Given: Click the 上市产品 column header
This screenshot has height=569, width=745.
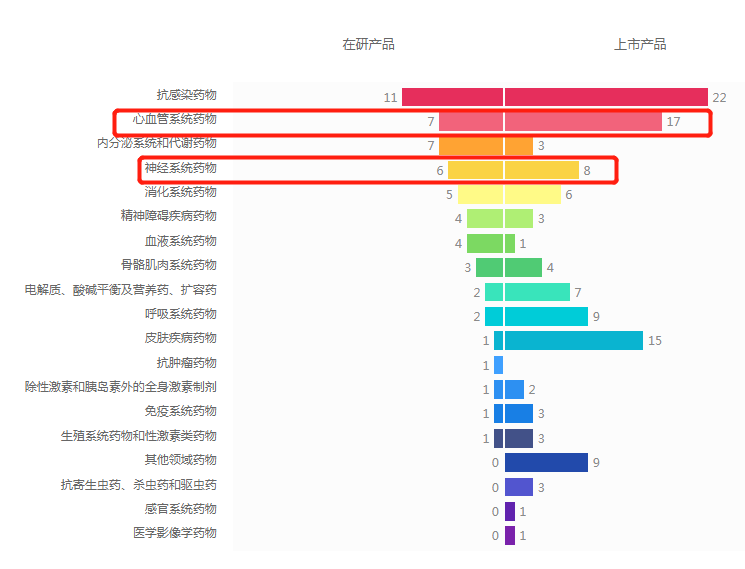Looking at the screenshot, I should click(x=639, y=44).
